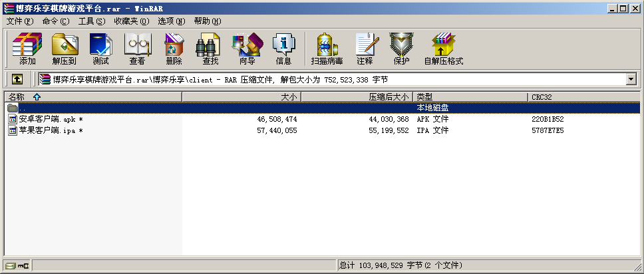Open the 查找 (Find) binoculars tool
This screenshot has height=274, width=644.
click(x=210, y=49)
